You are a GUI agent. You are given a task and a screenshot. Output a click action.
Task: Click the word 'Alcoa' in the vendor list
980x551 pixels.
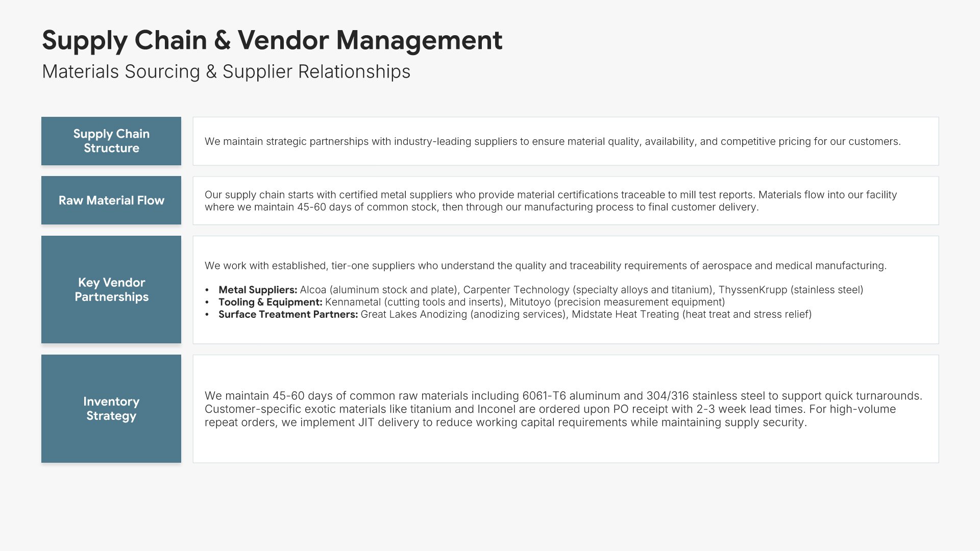pos(313,290)
